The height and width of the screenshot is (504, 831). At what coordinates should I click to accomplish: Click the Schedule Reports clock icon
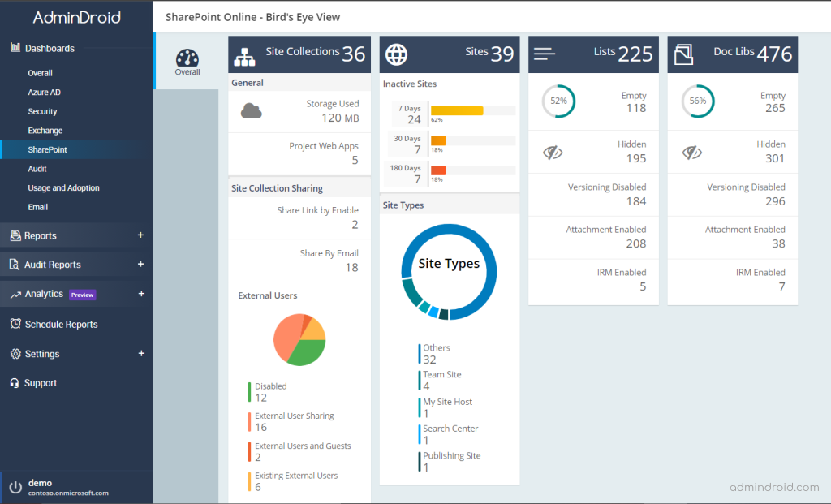point(15,324)
